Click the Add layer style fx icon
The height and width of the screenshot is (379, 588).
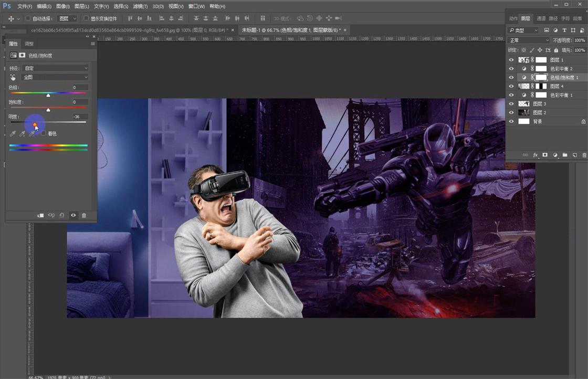(x=535, y=154)
